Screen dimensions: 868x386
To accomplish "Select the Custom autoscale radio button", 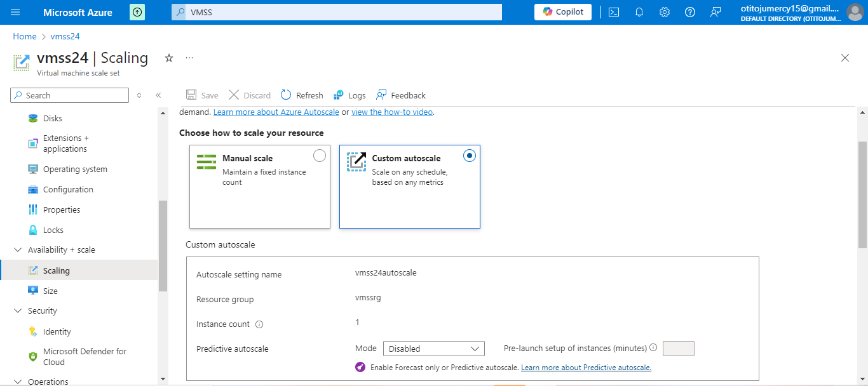I will 470,156.
